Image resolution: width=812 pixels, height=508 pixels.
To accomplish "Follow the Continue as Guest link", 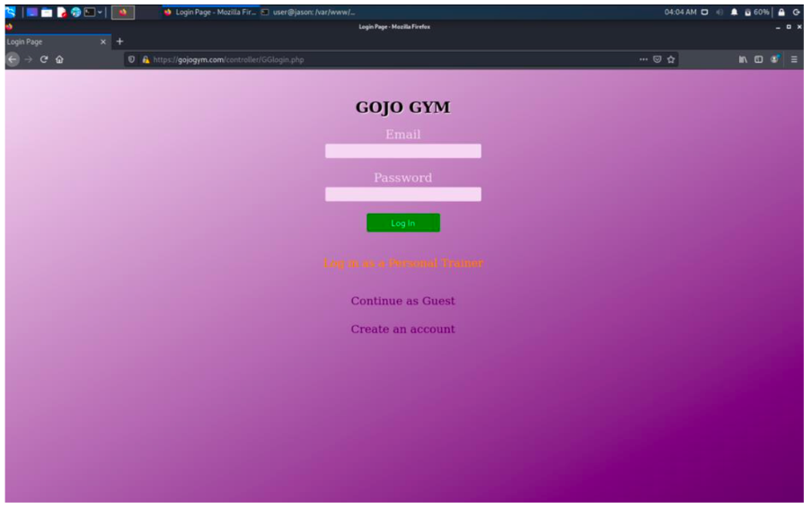I will click(402, 301).
